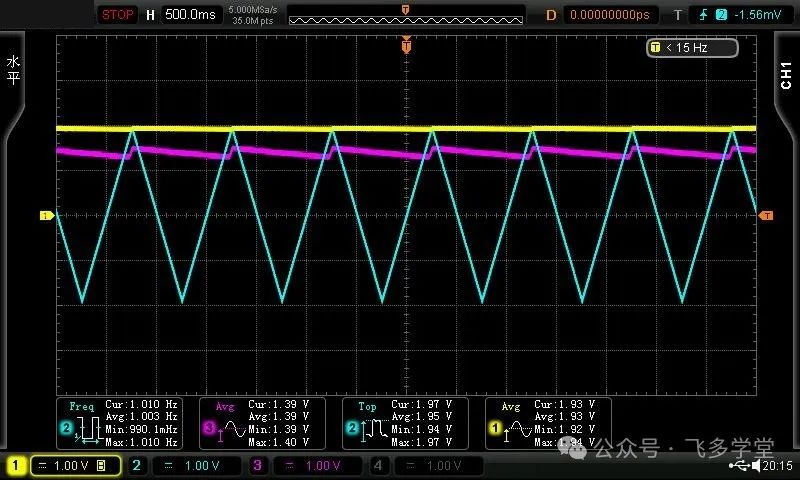Click the 20:15 clock readout
This screenshot has width=800, height=480.
pyautogui.click(x=778, y=465)
